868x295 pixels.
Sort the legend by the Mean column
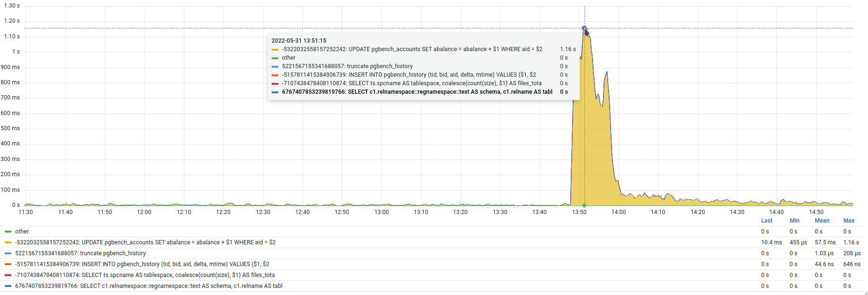pos(822,221)
